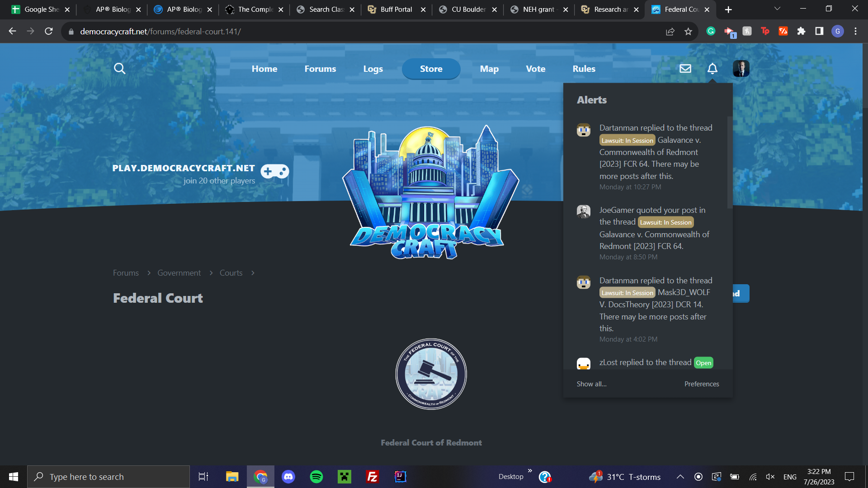Open Spotify from the taskbar
The height and width of the screenshot is (488, 868).
pyautogui.click(x=316, y=477)
